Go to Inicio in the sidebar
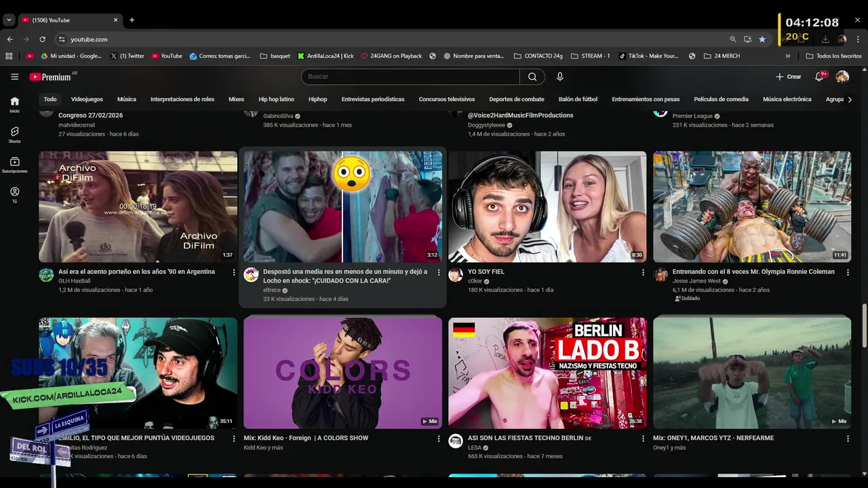Screen dimensions: 868x488 [14, 104]
